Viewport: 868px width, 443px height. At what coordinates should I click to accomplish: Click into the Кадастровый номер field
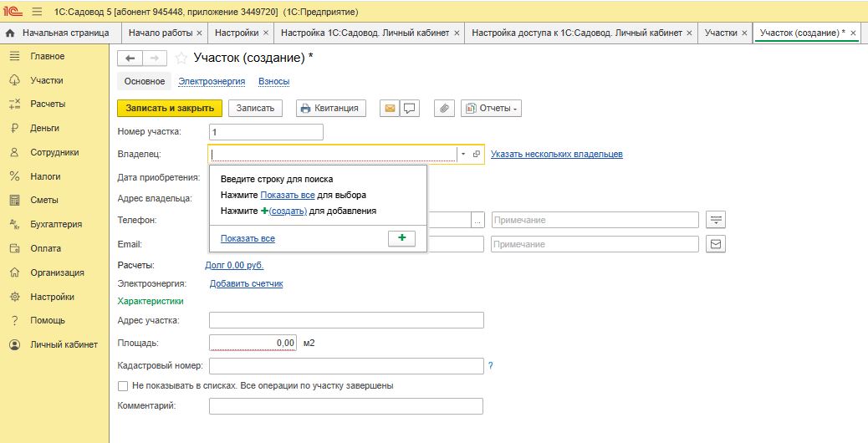346,366
